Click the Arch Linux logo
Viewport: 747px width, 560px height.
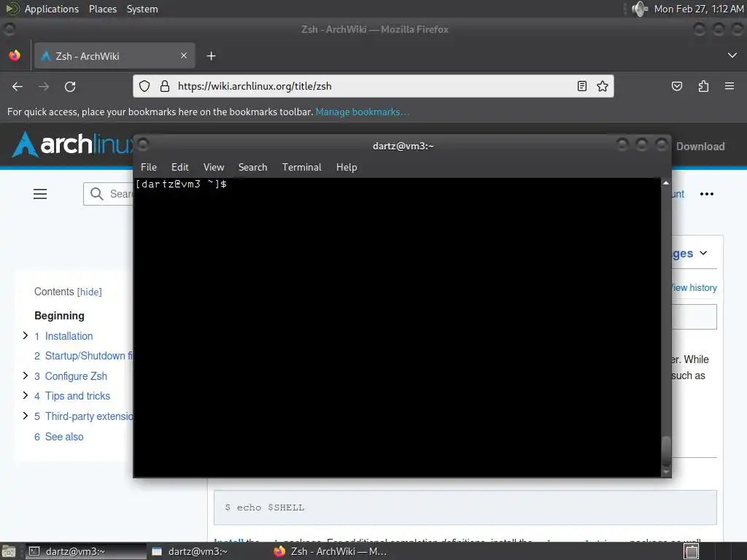[72, 144]
